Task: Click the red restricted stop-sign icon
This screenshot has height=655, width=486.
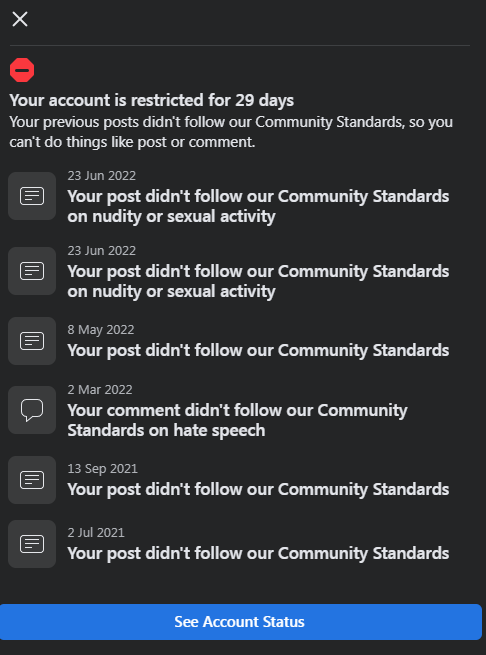Action: [22, 70]
